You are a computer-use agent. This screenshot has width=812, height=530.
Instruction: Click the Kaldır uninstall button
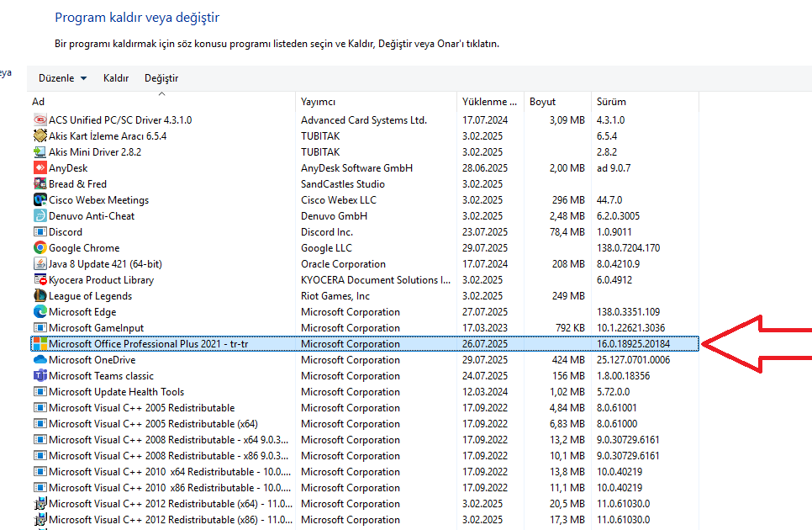click(x=116, y=78)
